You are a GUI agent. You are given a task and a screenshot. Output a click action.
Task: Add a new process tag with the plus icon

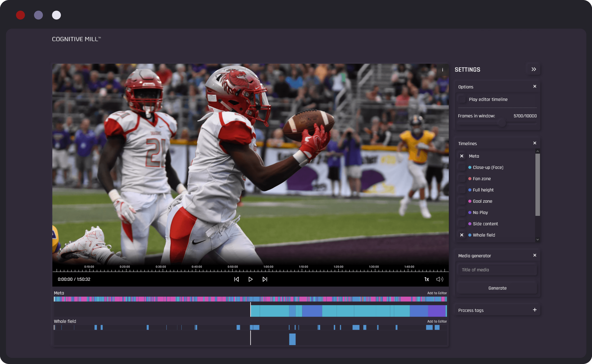point(535,310)
